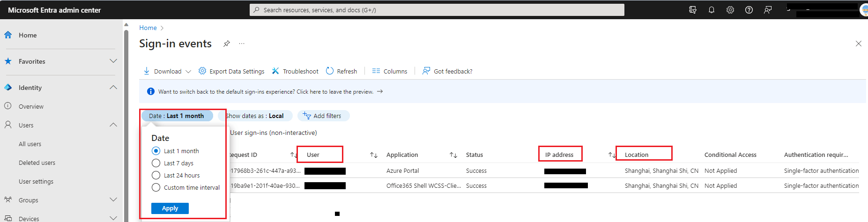Open the help question mark icon
The height and width of the screenshot is (222, 868).
coord(749,10)
